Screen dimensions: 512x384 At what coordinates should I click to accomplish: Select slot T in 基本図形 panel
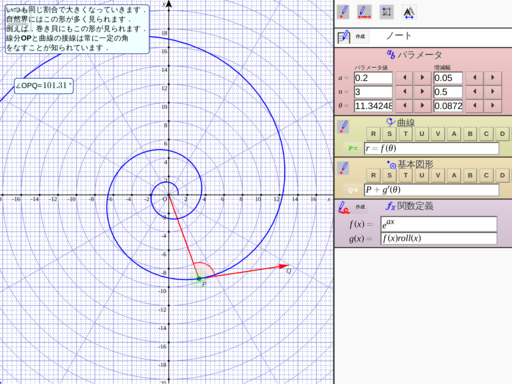tap(405, 175)
